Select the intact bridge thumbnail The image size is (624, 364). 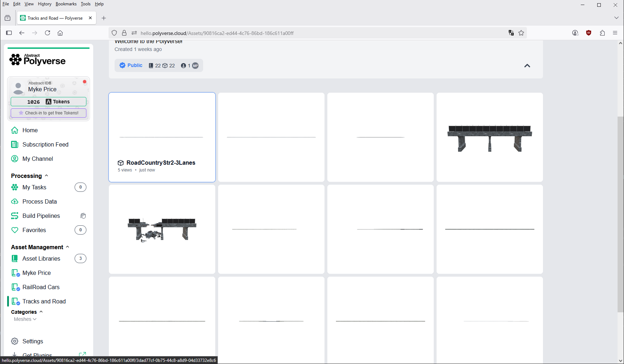(489, 137)
